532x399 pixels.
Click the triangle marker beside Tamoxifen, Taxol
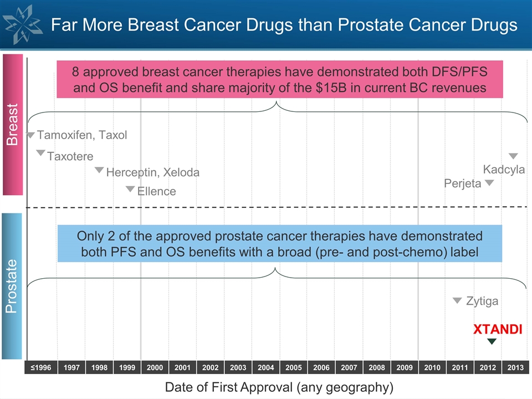click(x=31, y=135)
